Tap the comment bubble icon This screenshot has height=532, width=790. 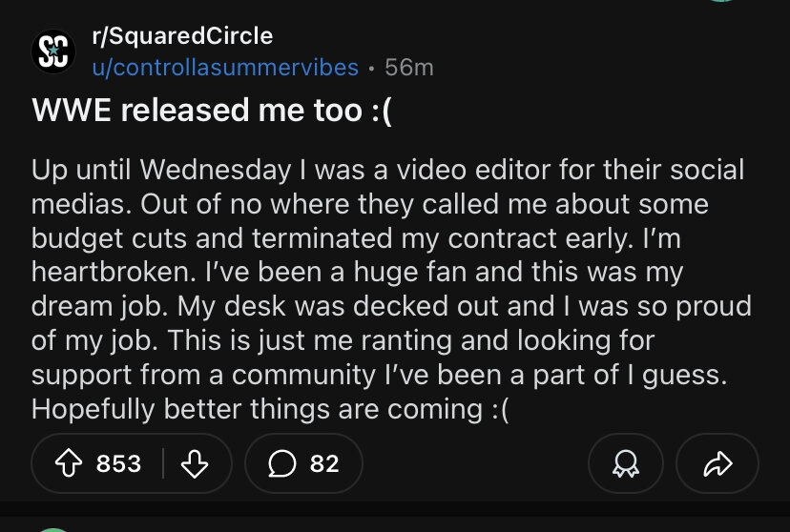coord(282,463)
